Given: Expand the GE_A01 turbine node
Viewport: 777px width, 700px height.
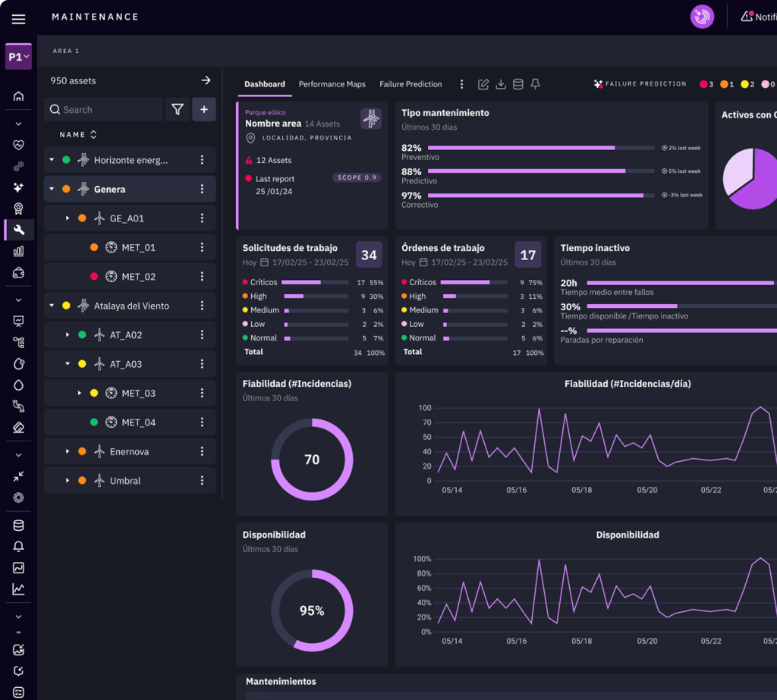Looking at the screenshot, I should tap(68, 218).
